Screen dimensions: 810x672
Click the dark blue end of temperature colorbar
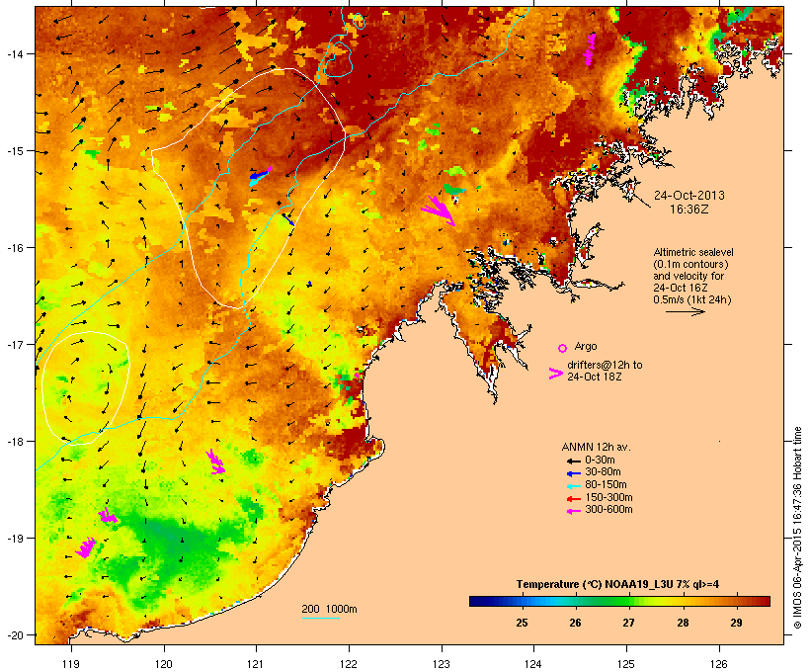475,601
